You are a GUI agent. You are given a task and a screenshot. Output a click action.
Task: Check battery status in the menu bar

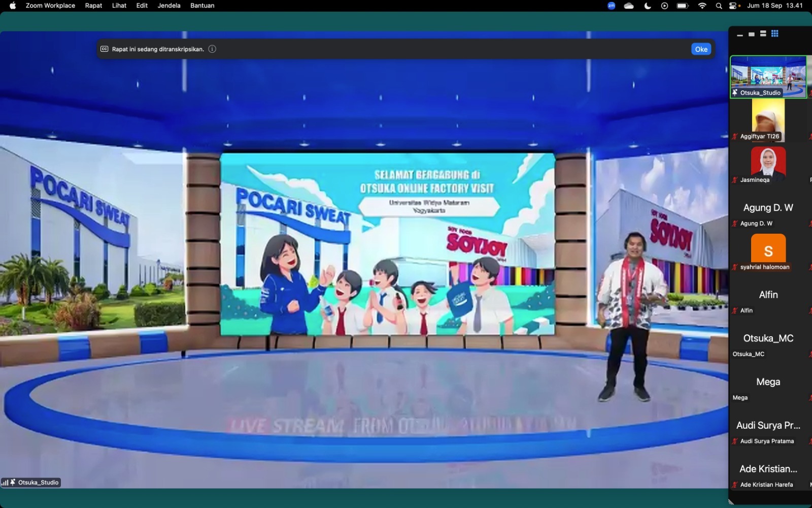[683, 6]
